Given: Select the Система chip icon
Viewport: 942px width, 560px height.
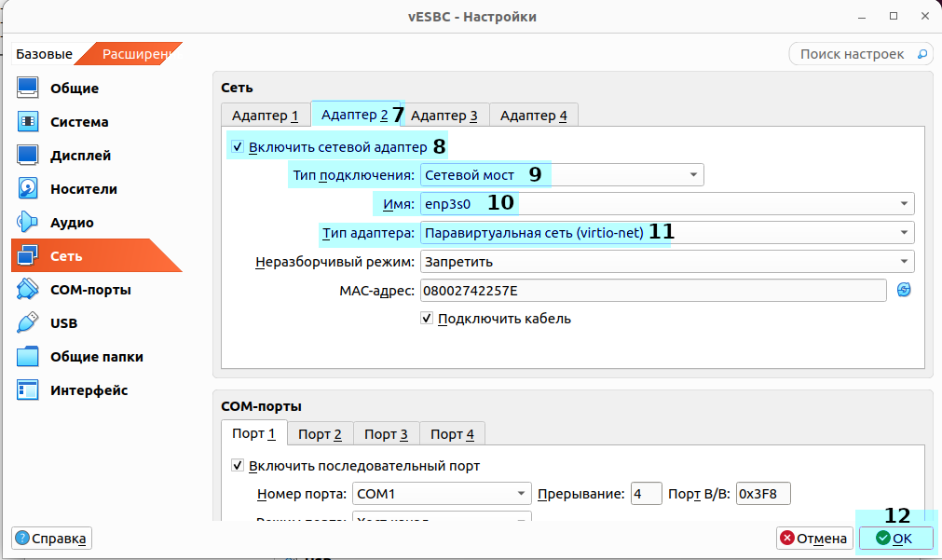Looking at the screenshot, I should [x=28, y=122].
